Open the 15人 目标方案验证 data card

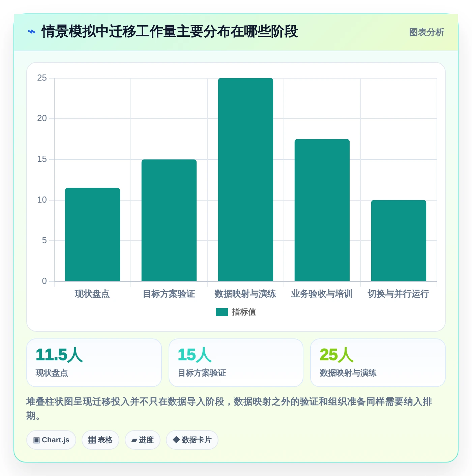pos(236,363)
